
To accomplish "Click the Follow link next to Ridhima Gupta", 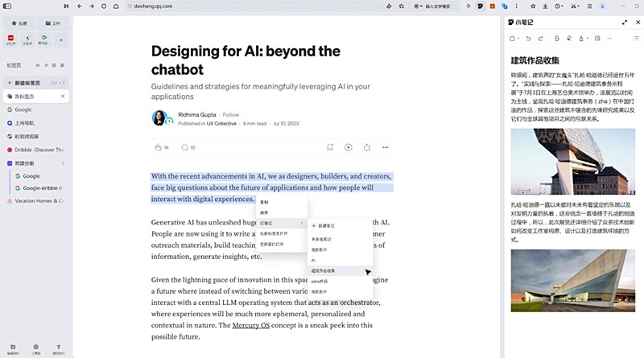I will click(x=231, y=114).
